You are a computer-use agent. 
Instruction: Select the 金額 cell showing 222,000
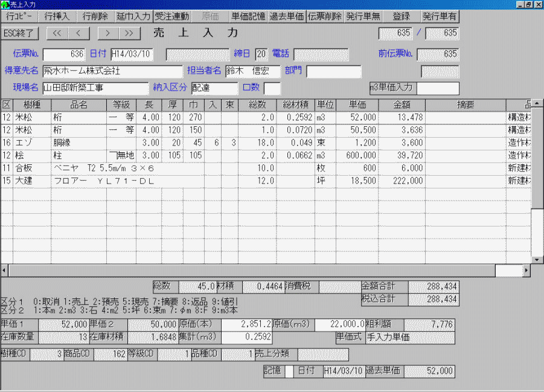point(402,181)
